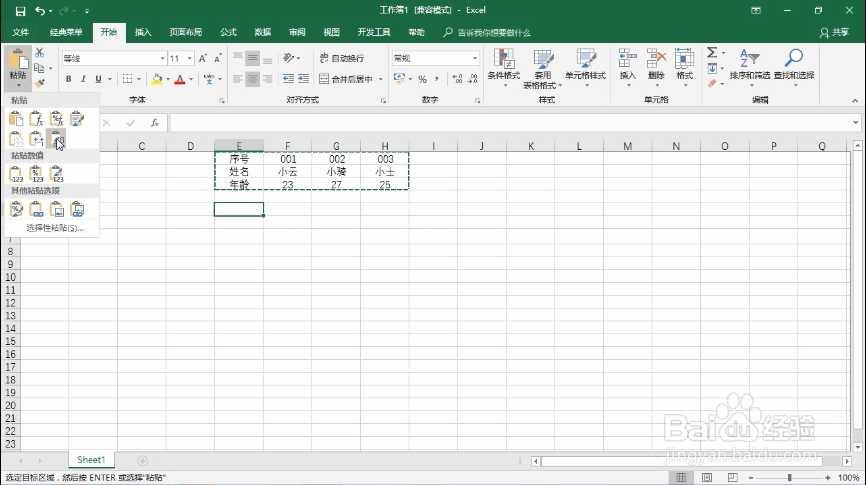
Task: Switch to the 数据 ribbon tab
Action: point(262,32)
